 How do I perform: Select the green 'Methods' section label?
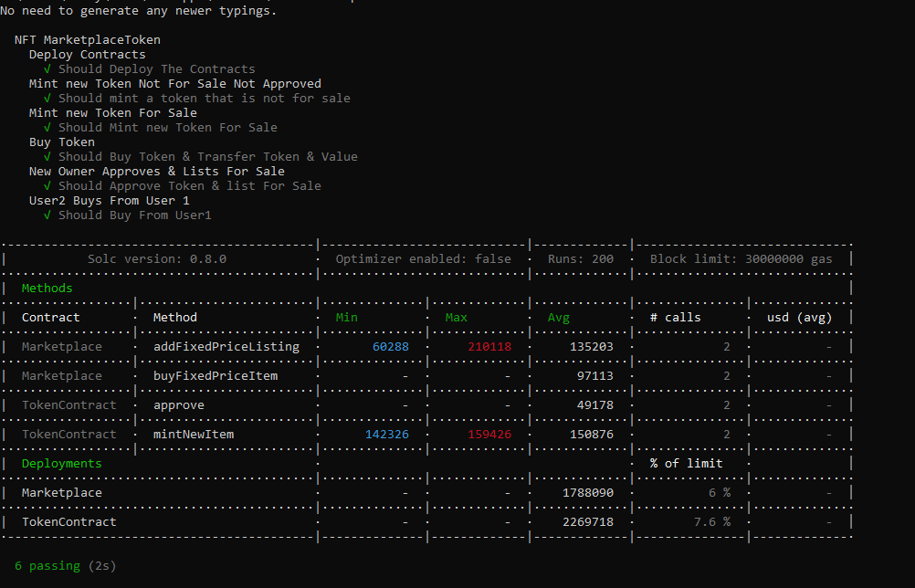[47, 288]
